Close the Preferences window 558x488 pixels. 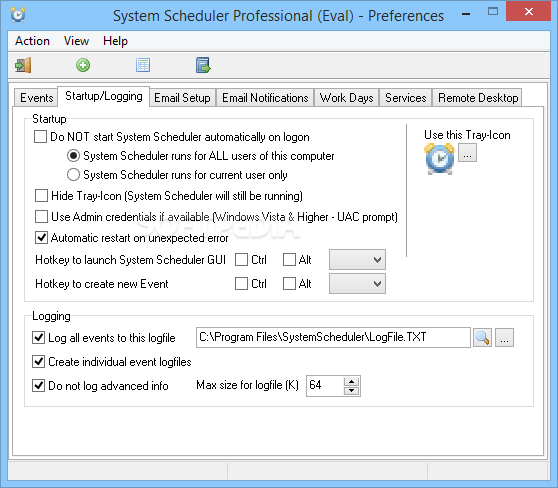[x=528, y=12]
